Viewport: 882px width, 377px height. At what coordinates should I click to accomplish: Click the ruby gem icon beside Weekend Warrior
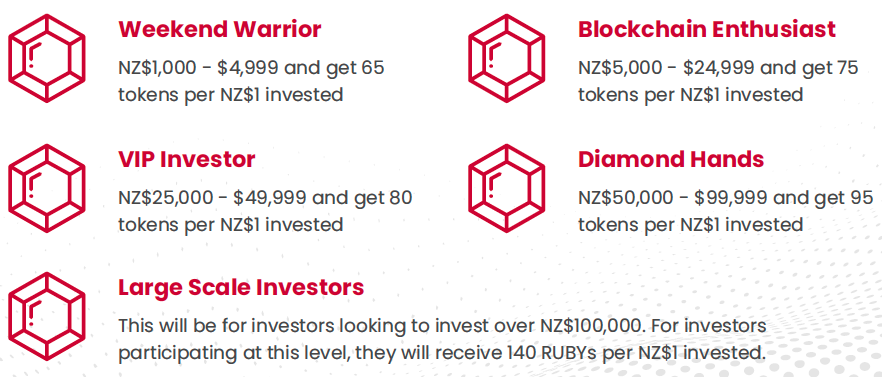tap(47, 59)
